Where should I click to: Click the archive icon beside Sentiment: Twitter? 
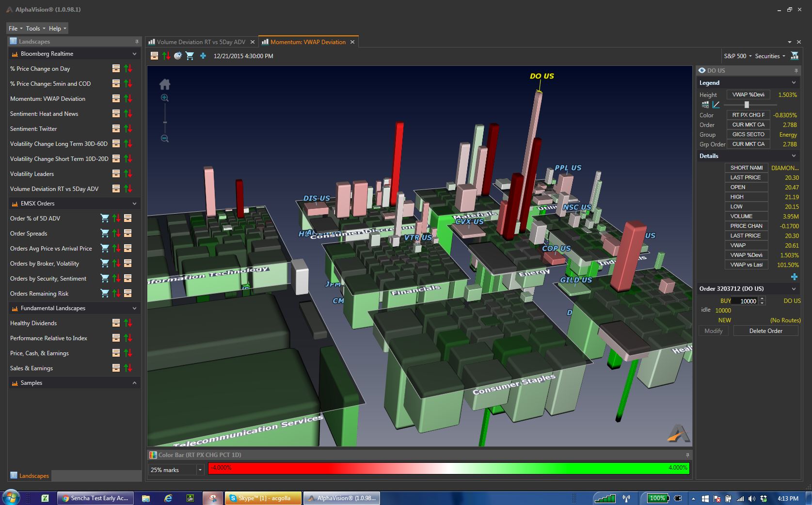coord(116,128)
